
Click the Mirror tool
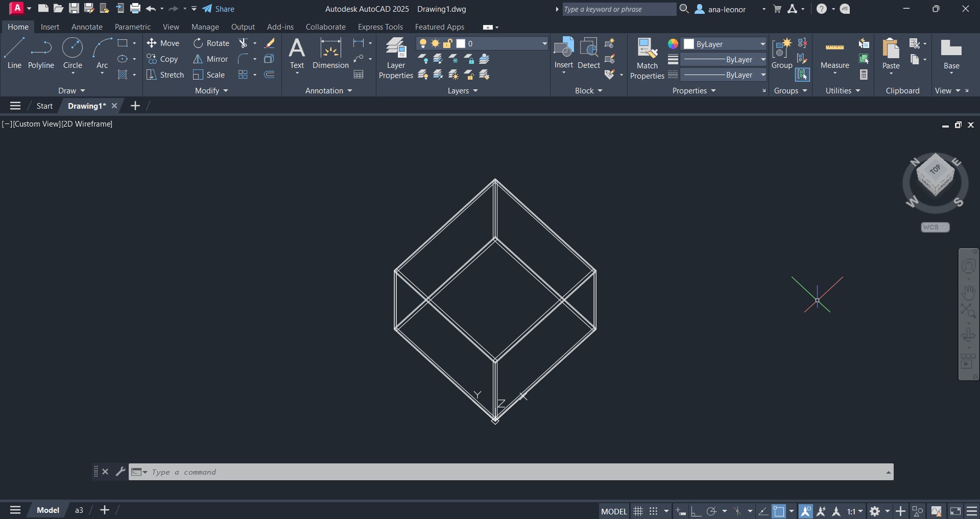tap(210, 59)
